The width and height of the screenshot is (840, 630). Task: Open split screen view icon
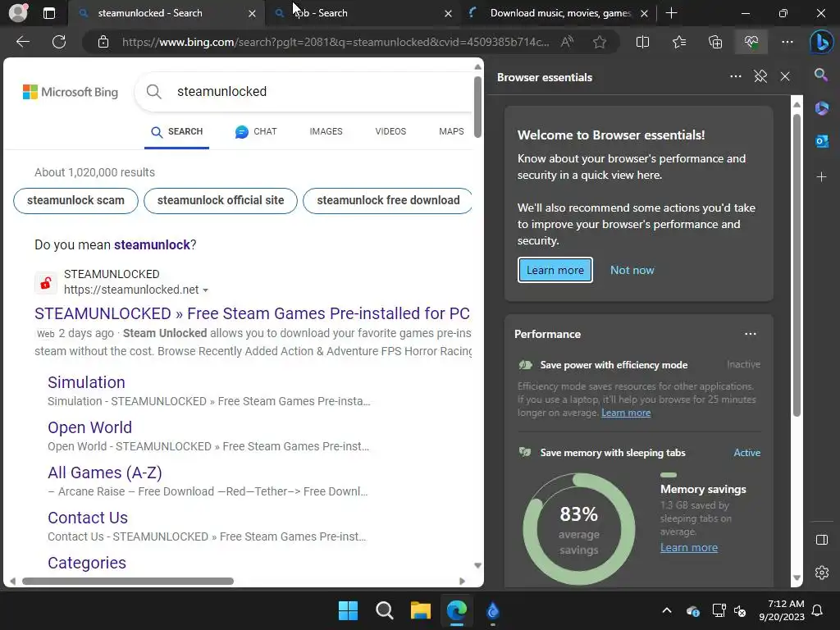pyautogui.click(x=642, y=42)
